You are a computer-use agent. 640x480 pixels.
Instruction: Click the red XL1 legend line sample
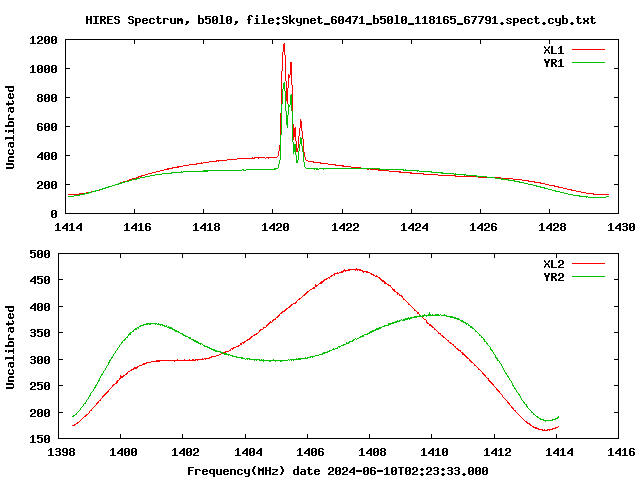click(x=588, y=50)
